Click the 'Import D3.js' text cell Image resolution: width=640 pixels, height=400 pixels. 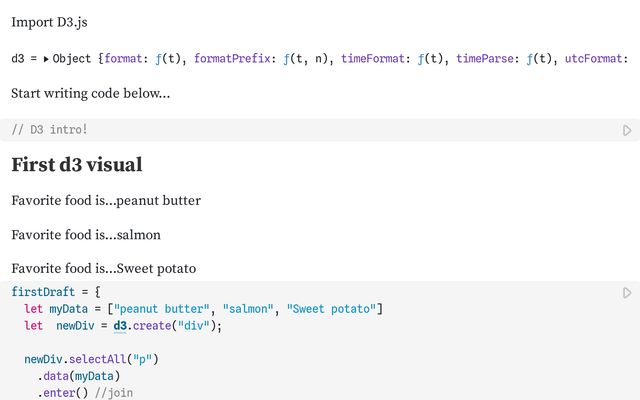tap(56, 22)
